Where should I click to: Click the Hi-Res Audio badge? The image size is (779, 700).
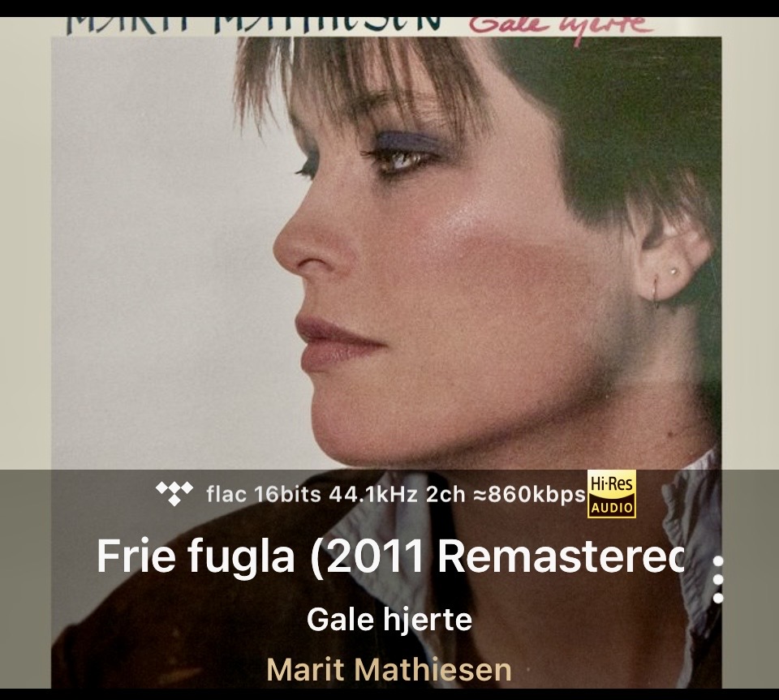(x=612, y=494)
